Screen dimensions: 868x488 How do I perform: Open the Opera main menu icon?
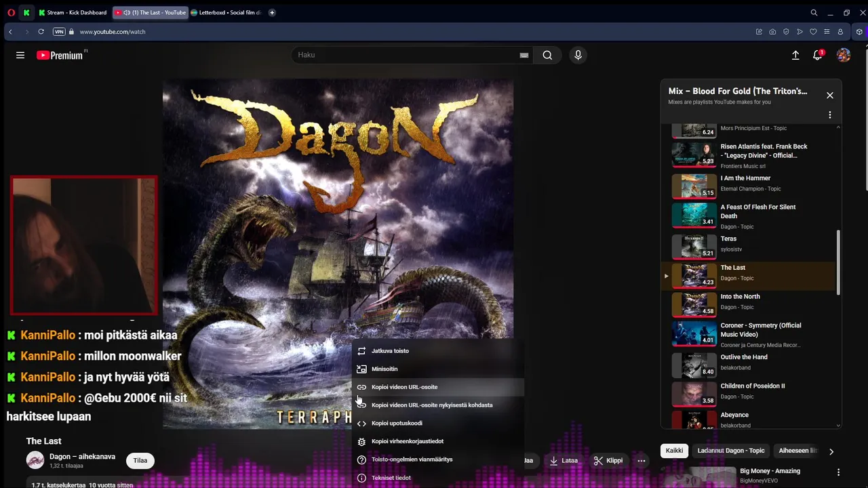(11, 12)
